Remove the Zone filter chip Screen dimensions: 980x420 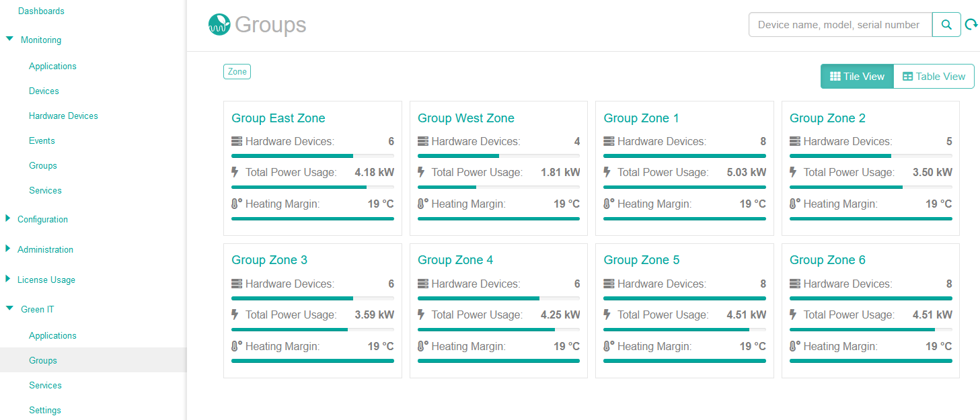click(237, 71)
